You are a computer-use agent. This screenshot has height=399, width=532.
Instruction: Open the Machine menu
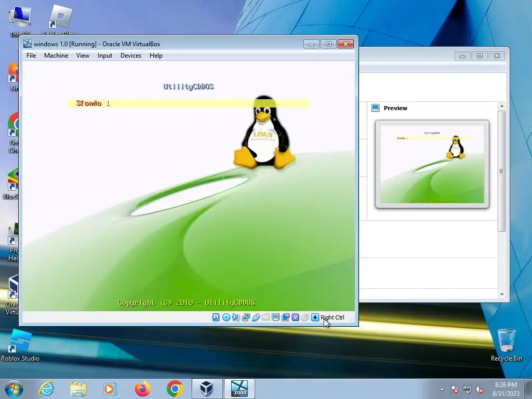click(x=56, y=56)
